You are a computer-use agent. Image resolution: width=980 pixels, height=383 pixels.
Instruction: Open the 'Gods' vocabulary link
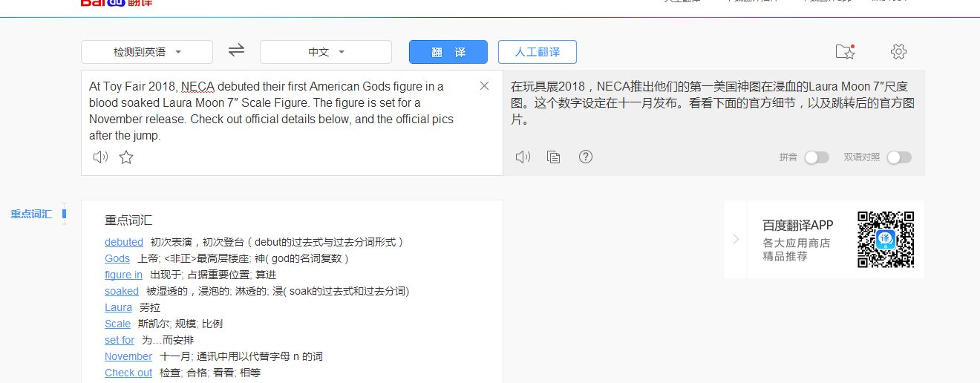(x=117, y=258)
